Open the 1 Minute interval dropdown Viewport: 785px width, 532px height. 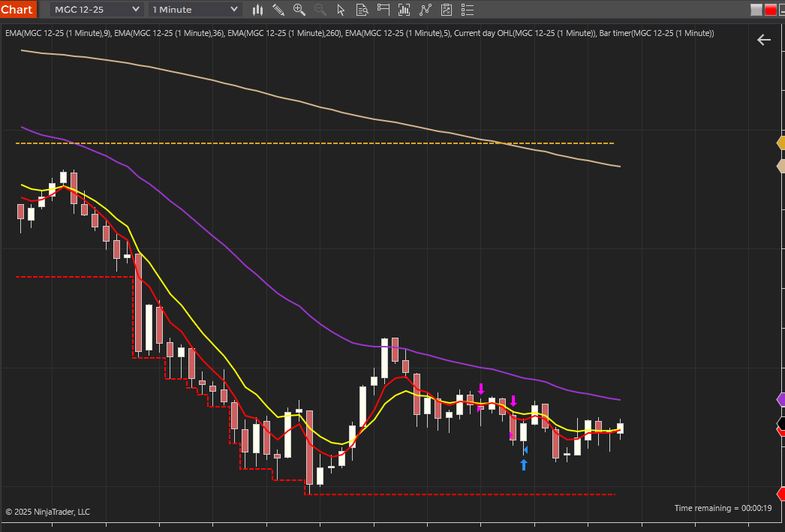[195, 10]
